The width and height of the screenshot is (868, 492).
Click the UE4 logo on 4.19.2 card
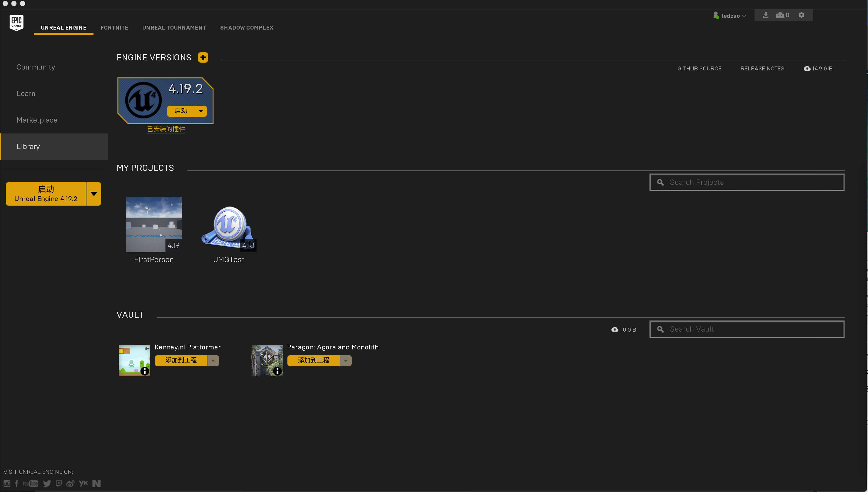tap(143, 100)
